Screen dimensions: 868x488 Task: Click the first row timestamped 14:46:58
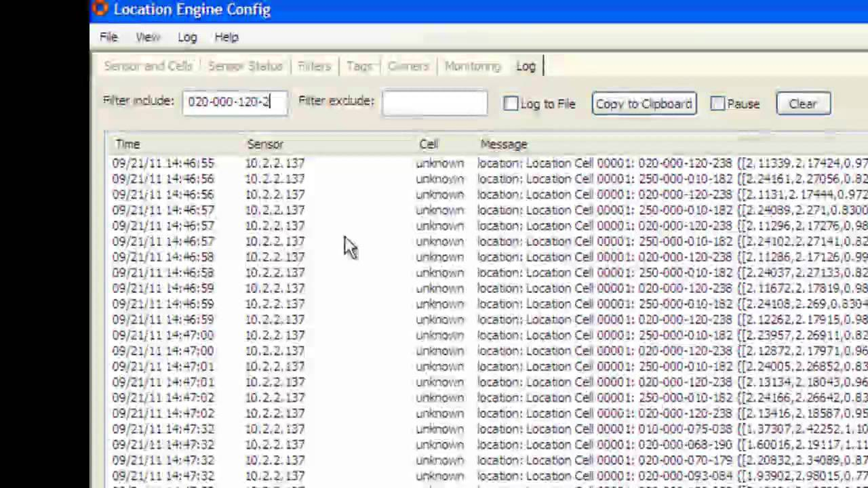[x=488, y=257]
